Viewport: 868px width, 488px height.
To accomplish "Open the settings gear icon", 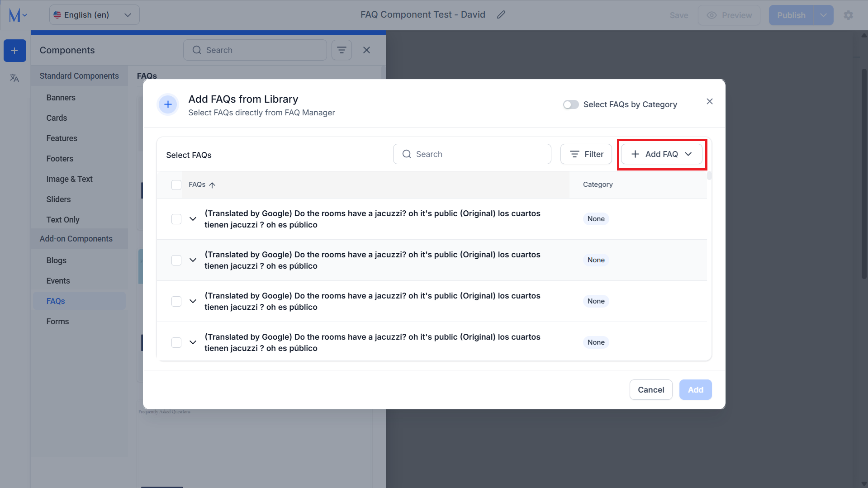I will [849, 15].
